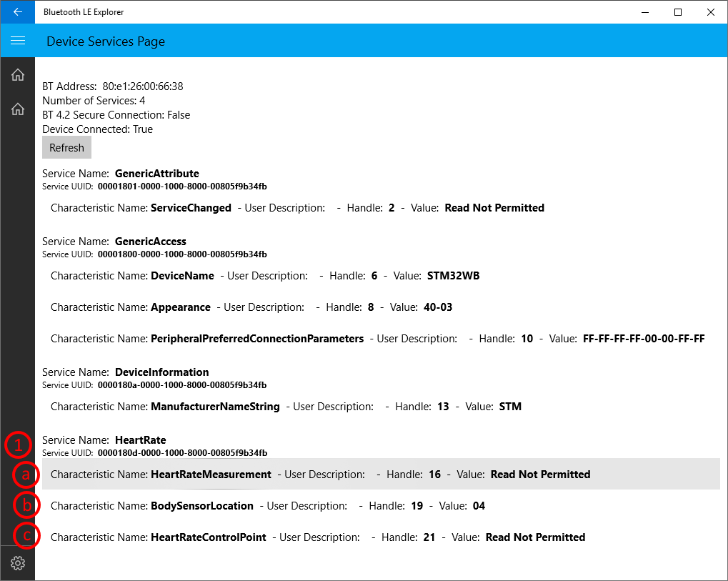Minimize the Bluetooth LE Explorer window
Viewport: 728px width, 581px height.
tap(645, 12)
